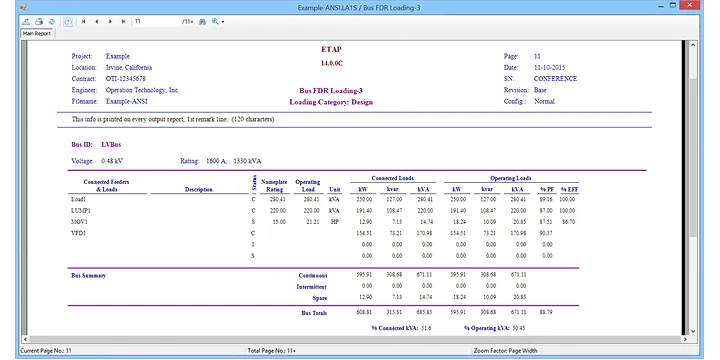Screen dimensions: 720x360
Task: Click engineer name Operation Technology, Inc
Action: click(141, 90)
